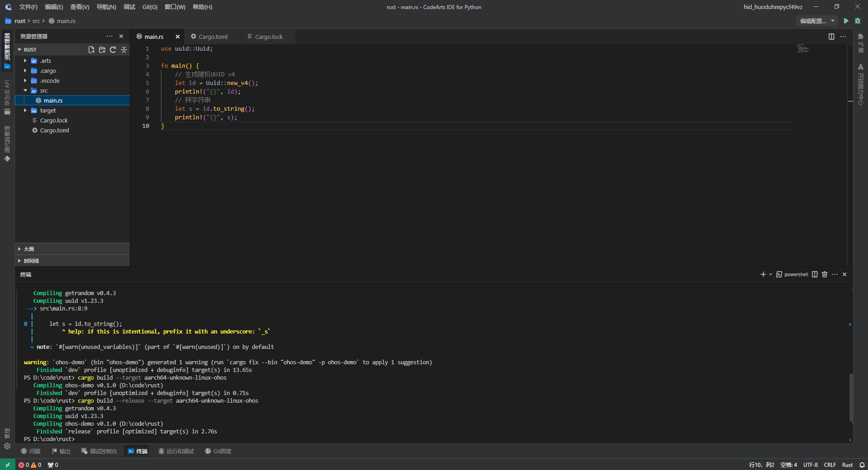This screenshot has width=868, height=470.
Task: Switch to 调试控制台 debug console tab
Action: (99, 451)
